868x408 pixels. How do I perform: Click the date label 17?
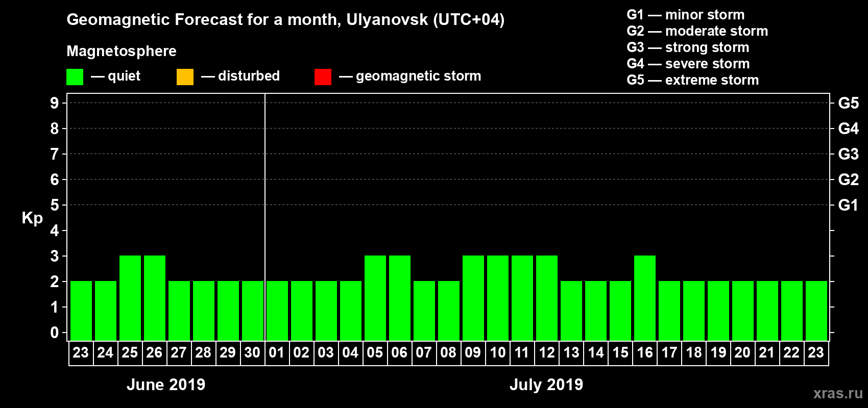669,352
